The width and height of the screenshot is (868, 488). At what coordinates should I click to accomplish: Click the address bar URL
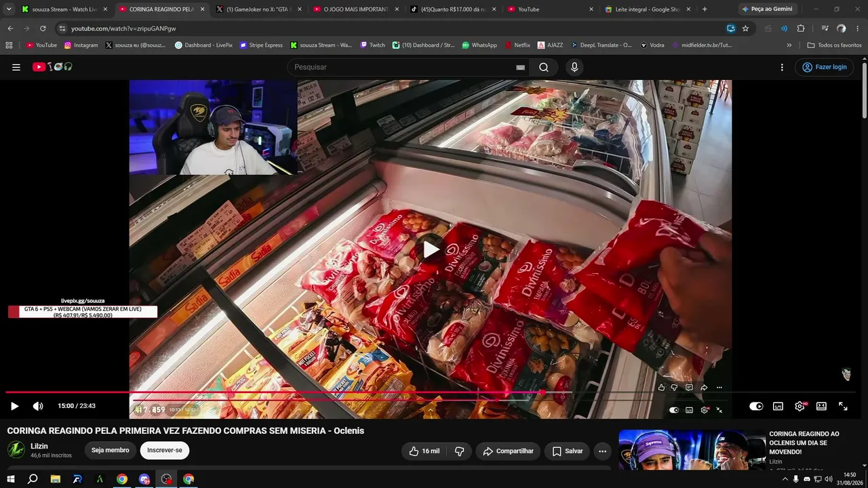123,28
